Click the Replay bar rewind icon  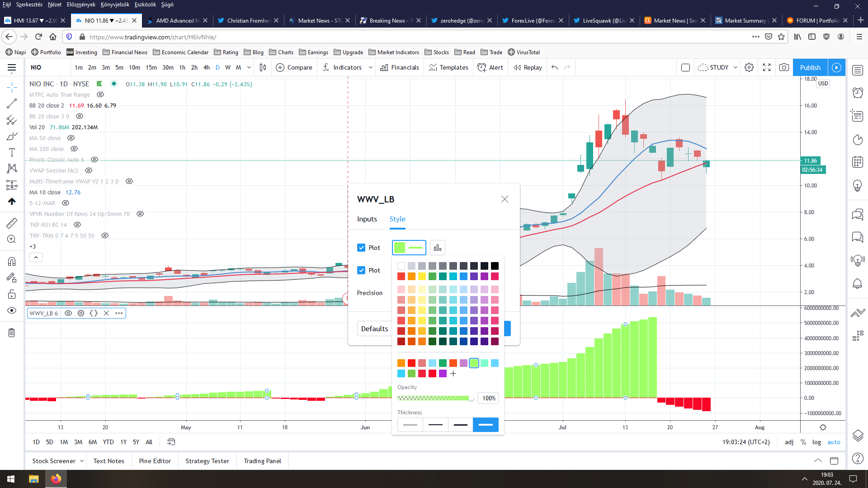(517, 68)
